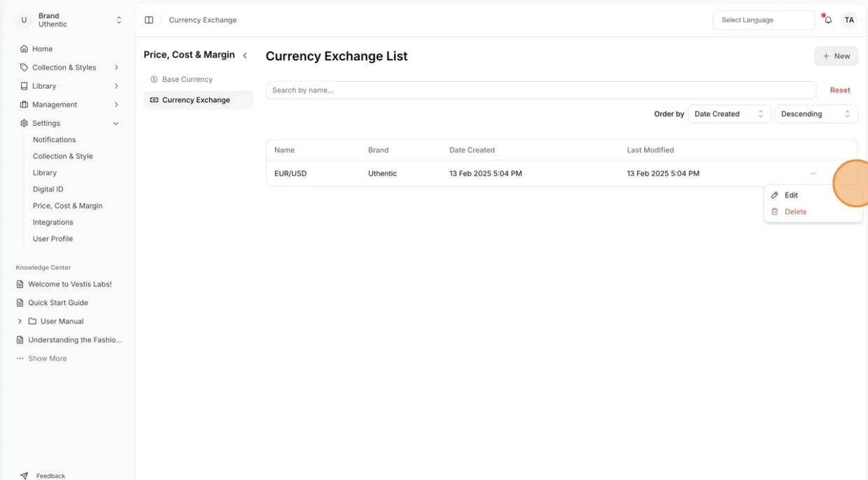This screenshot has height=480, width=868.
Task: Open Library settings sub-item
Action: coord(45,173)
